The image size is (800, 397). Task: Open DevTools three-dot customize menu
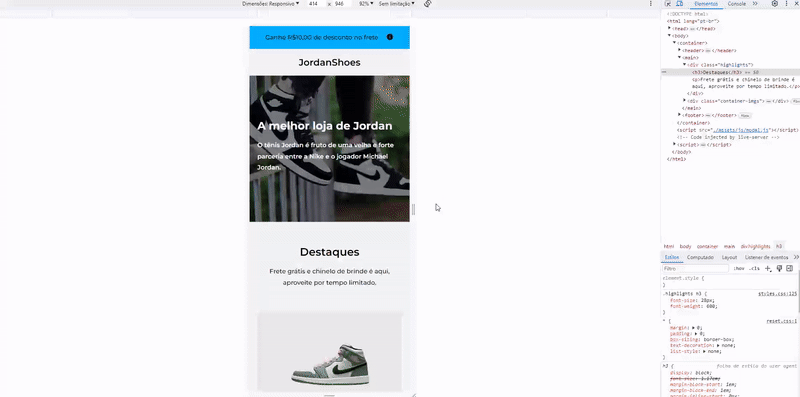coord(786,4)
